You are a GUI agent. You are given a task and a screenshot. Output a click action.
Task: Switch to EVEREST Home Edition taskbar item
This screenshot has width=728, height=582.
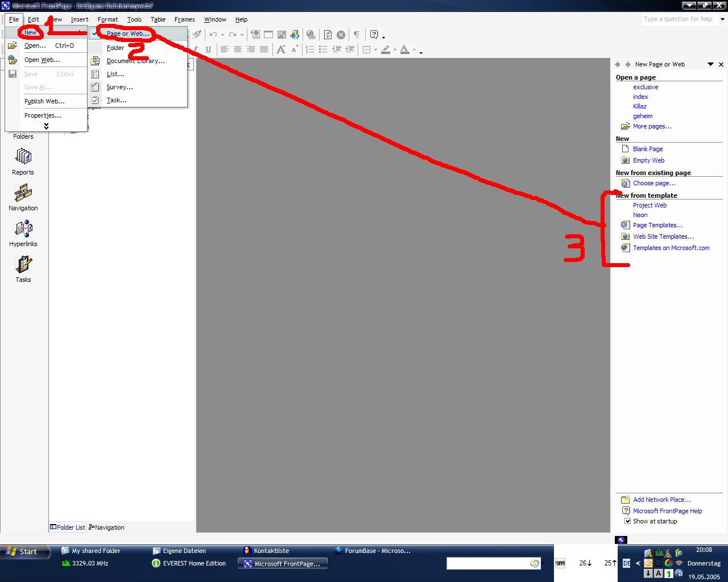[189, 563]
